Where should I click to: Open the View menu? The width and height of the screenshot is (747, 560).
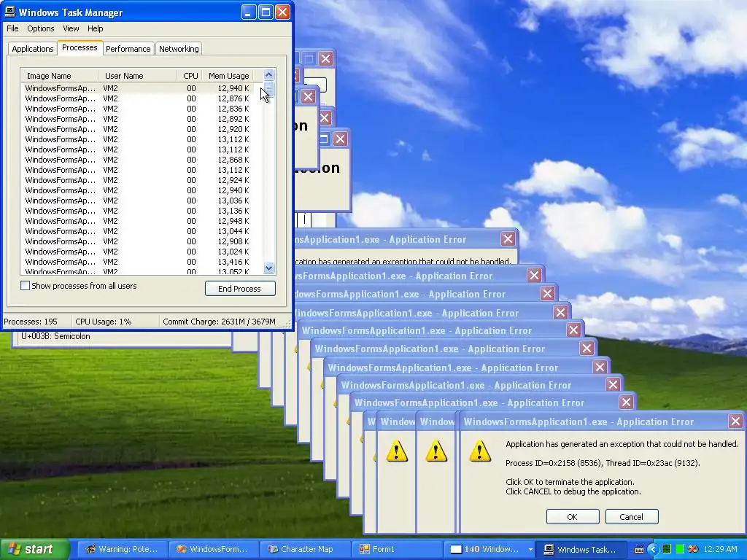coord(71,28)
